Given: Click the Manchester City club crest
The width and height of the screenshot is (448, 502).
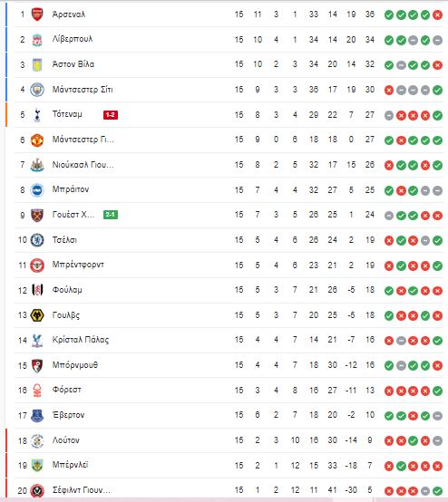Looking at the screenshot, I should pos(37,90).
